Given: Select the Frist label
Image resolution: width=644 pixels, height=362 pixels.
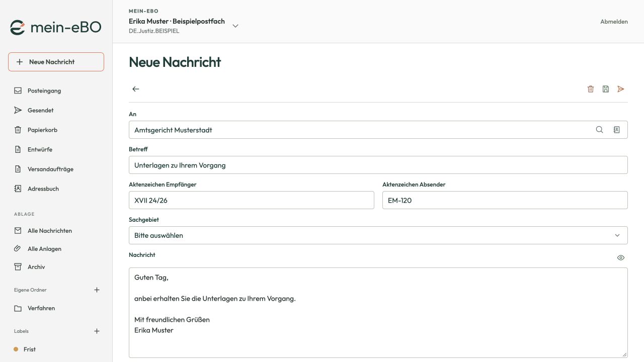Looking at the screenshot, I should 56,349.
